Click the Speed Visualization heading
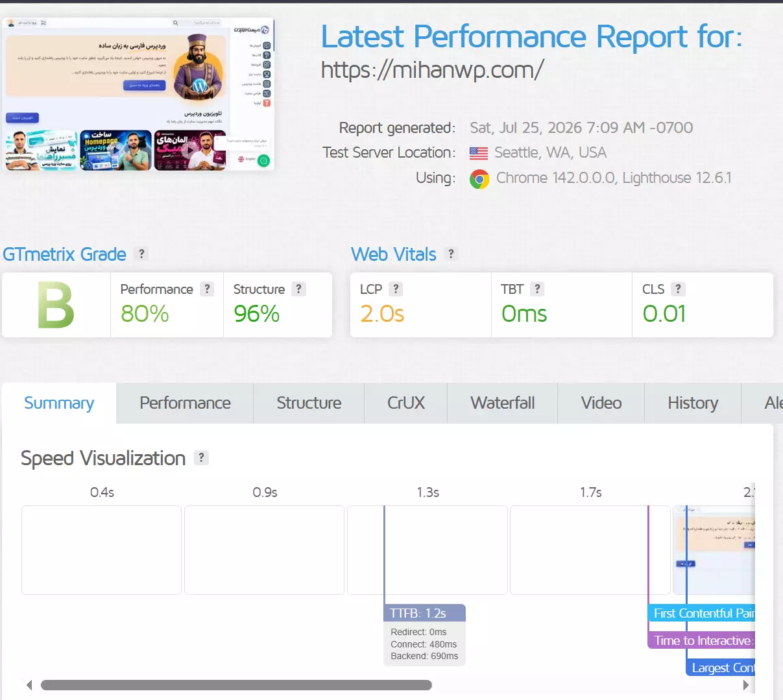 [103, 458]
